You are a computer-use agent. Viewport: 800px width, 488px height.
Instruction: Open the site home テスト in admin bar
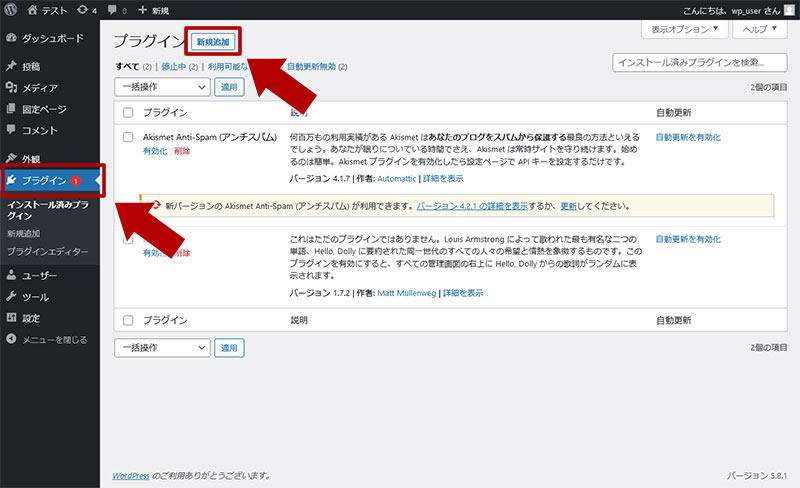[47, 10]
